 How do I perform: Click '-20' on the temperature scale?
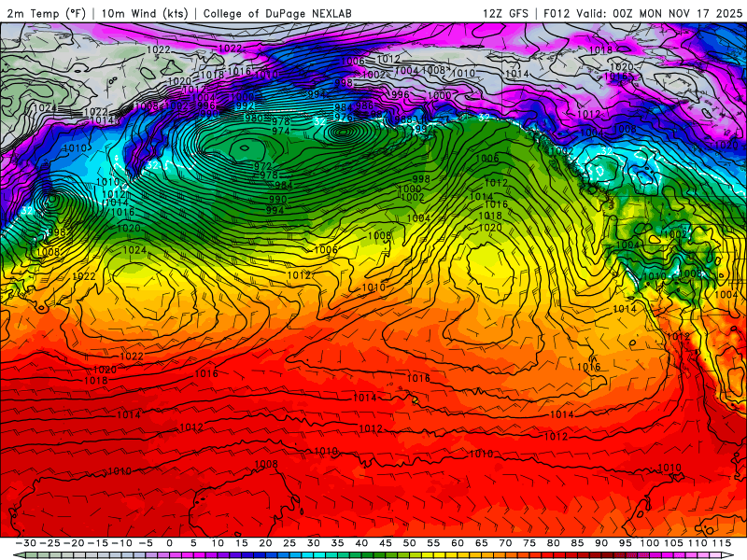tap(74, 543)
